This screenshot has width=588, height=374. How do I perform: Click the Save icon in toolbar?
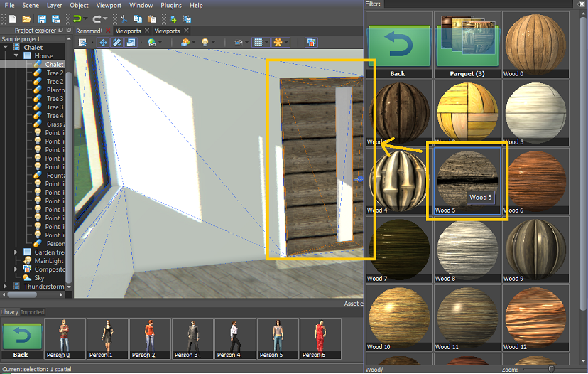point(43,18)
